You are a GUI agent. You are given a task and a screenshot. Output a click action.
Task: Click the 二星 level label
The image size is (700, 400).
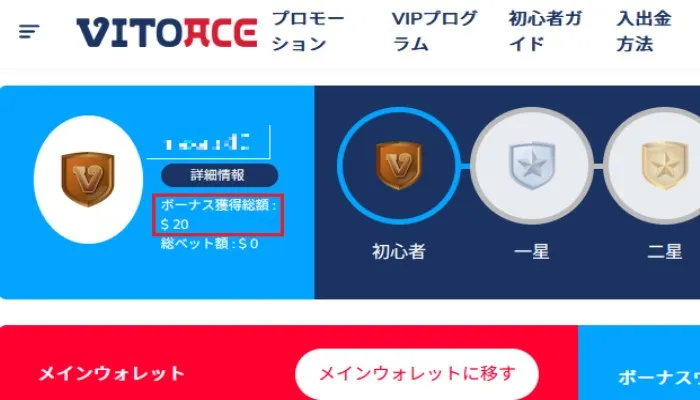tap(664, 252)
